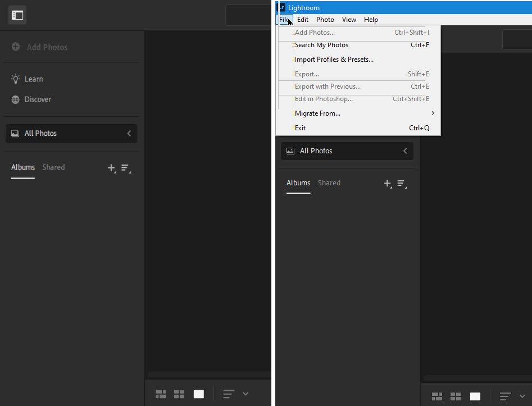Toggle the photo grid filter icon
The image size is (532, 406).
pos(227,394)
